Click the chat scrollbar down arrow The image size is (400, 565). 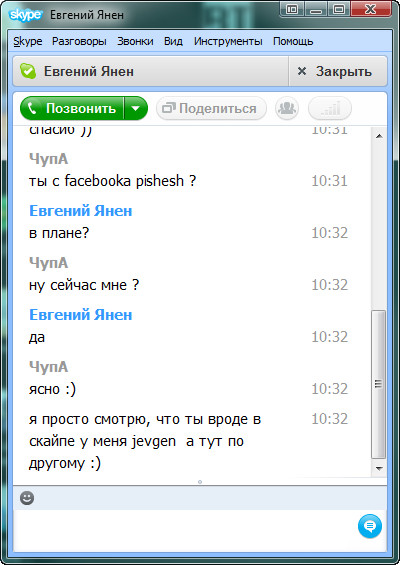pyautogui.click(x=379, y=468)
